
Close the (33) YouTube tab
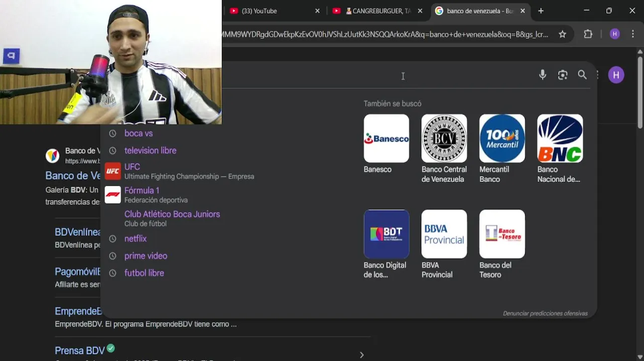317,11
